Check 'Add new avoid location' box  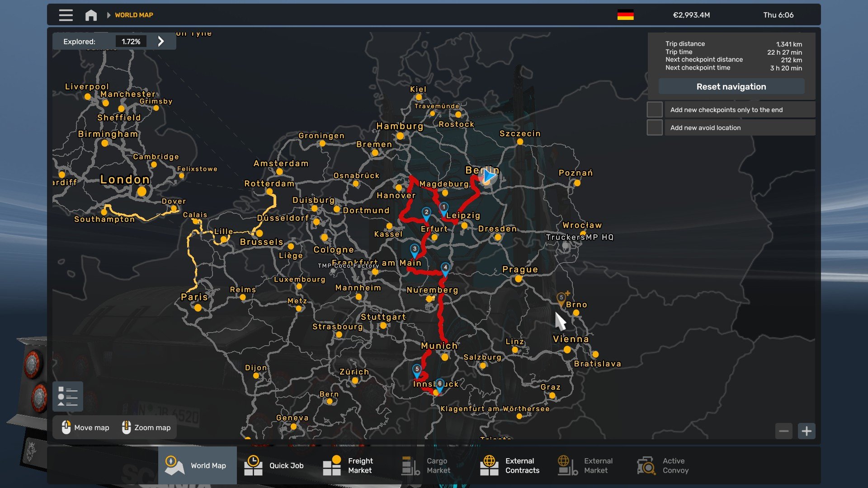(655, 127)
